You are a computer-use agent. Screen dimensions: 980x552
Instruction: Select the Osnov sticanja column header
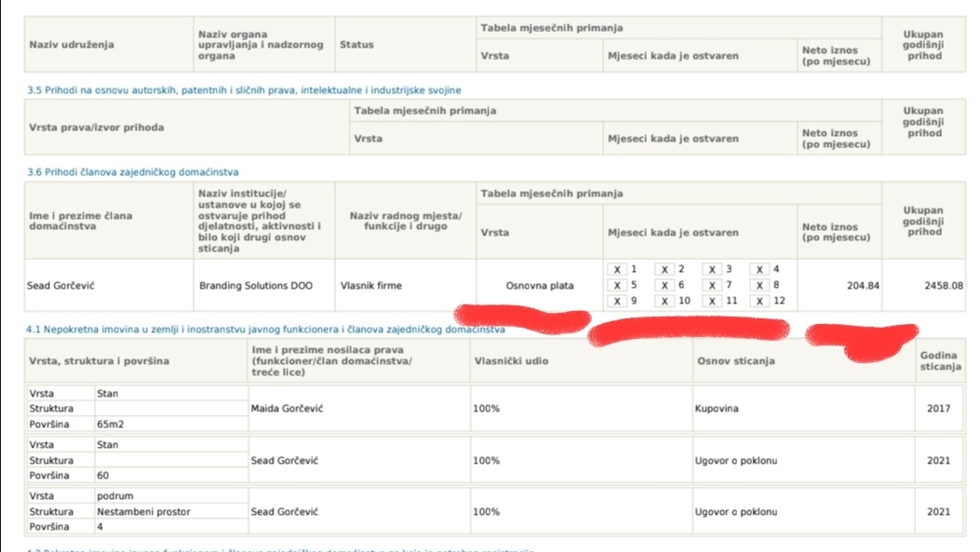click(x=735, y=360)
